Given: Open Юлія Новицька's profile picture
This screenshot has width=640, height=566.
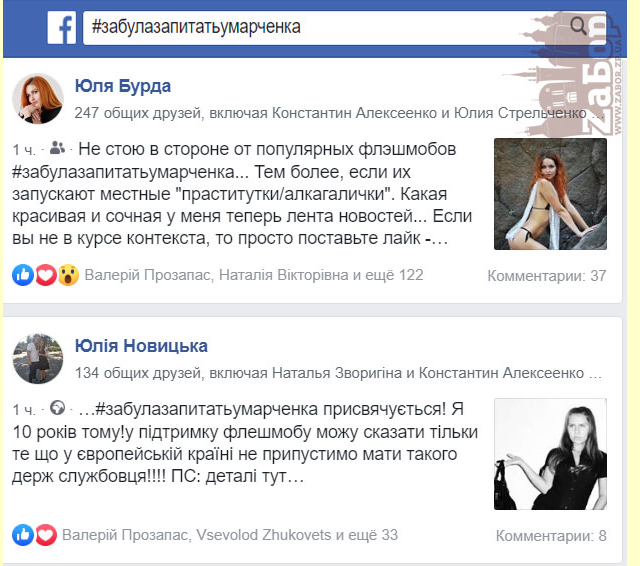Looking at the screenshot, I should [38, 358].
